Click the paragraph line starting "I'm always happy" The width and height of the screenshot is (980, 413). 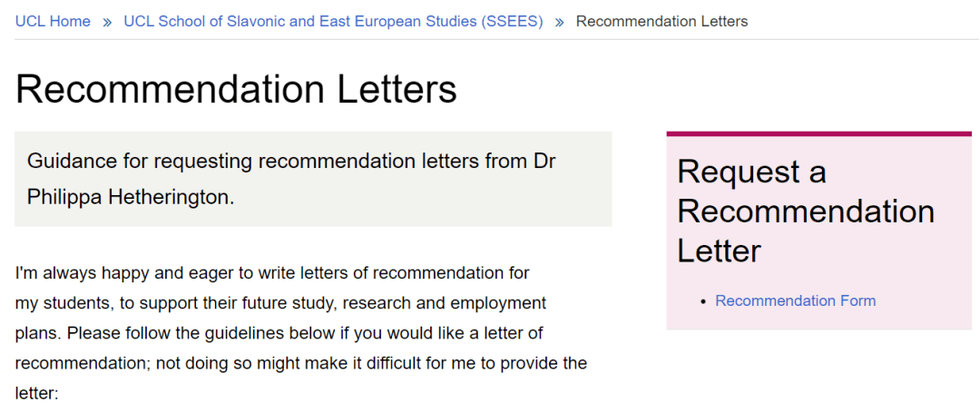coord(272,272)
